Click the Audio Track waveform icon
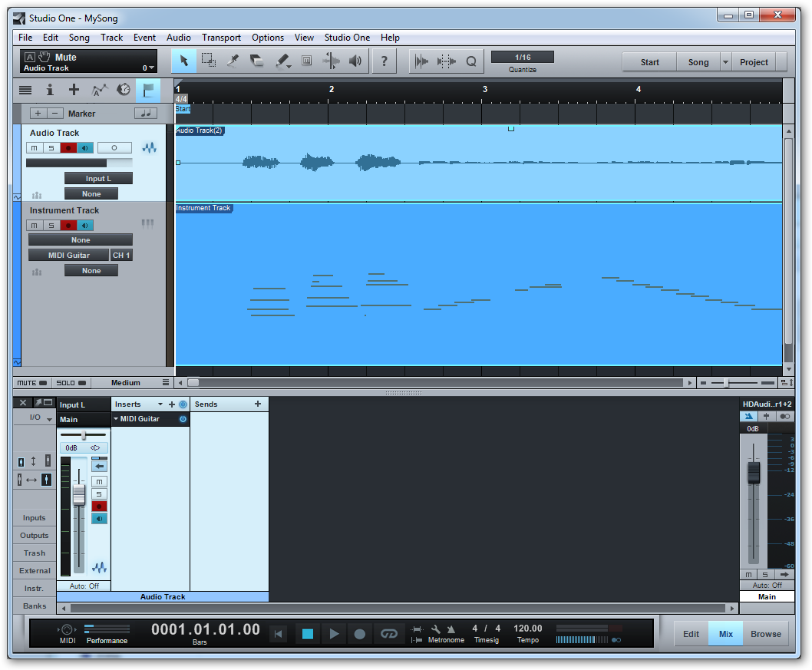This screenshot has height=670, width=812. tap(150, 148)
